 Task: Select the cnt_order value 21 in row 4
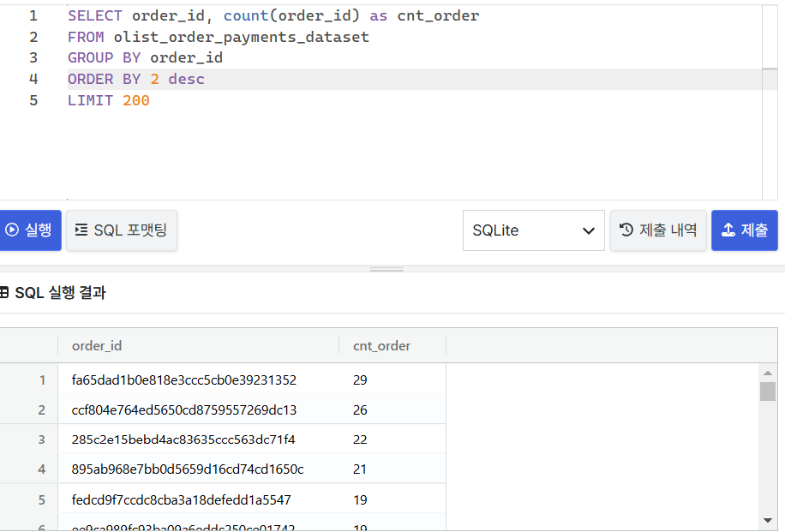[359, 469]
